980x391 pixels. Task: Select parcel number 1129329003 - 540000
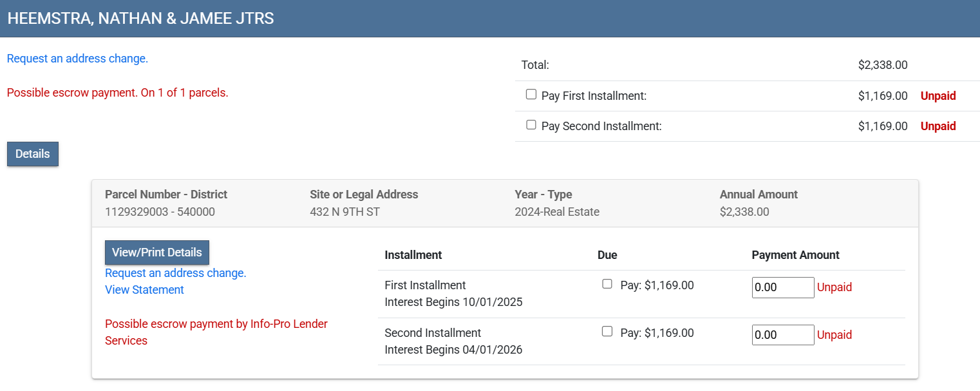pos(160,212)
